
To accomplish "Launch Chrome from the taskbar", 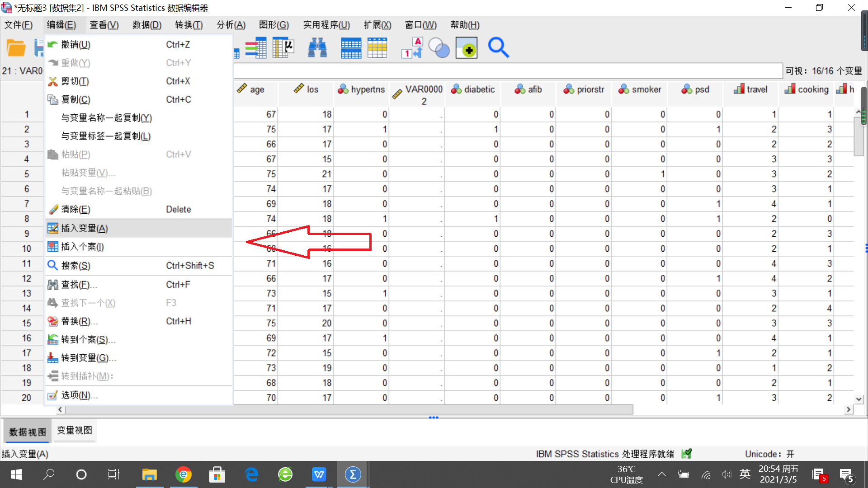I will click(x=184, y=474).
